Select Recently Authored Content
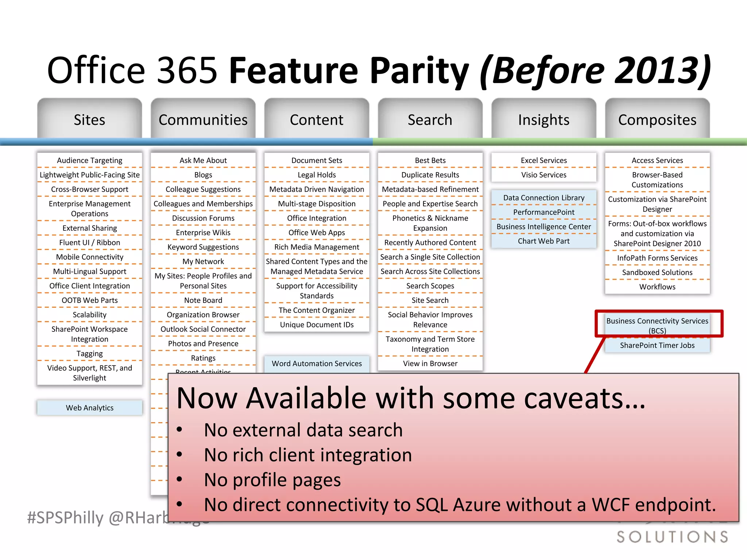 coord(430,242)
